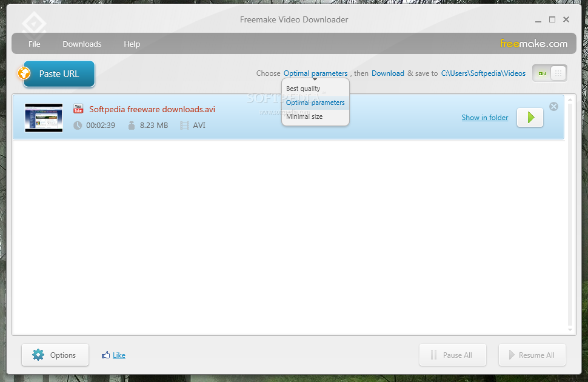Screen dimensions: 588x382
Task: Select the Softpedia freeware downloads.avi title
Action: tap(152, 109)
